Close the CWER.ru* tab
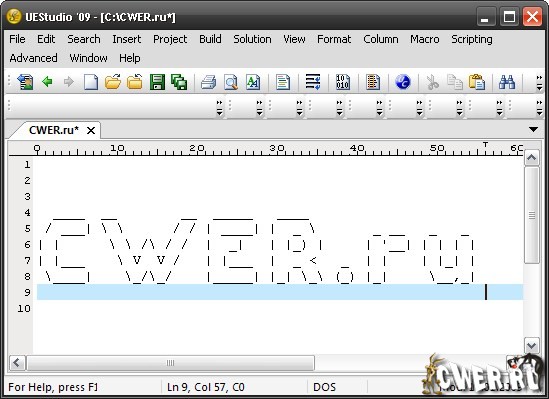Viewport: 549px width, 399px height. (91, 131)
